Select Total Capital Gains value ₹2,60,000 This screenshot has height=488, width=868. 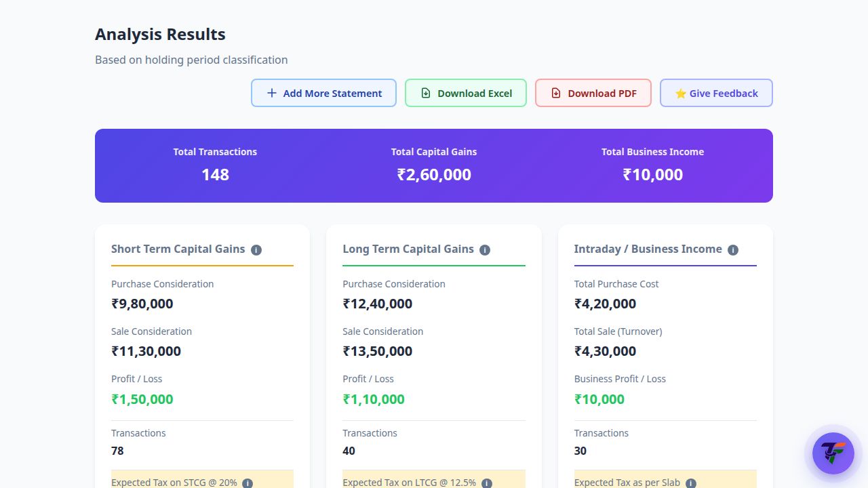click(x=434, y=174)
